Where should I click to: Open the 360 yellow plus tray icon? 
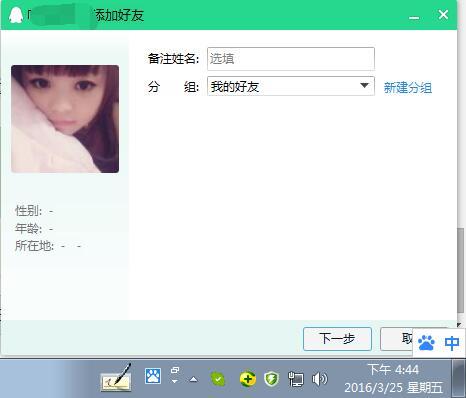click(248, 379)
